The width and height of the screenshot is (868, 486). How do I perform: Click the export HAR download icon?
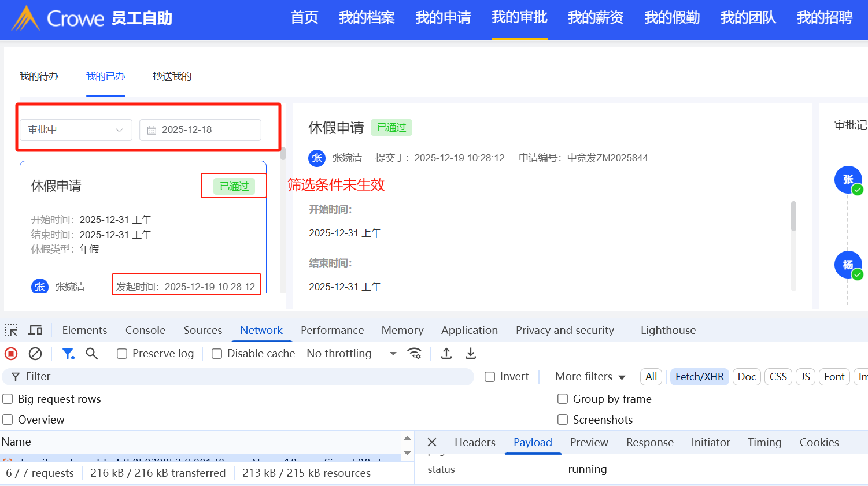click(x=471, y=354)
